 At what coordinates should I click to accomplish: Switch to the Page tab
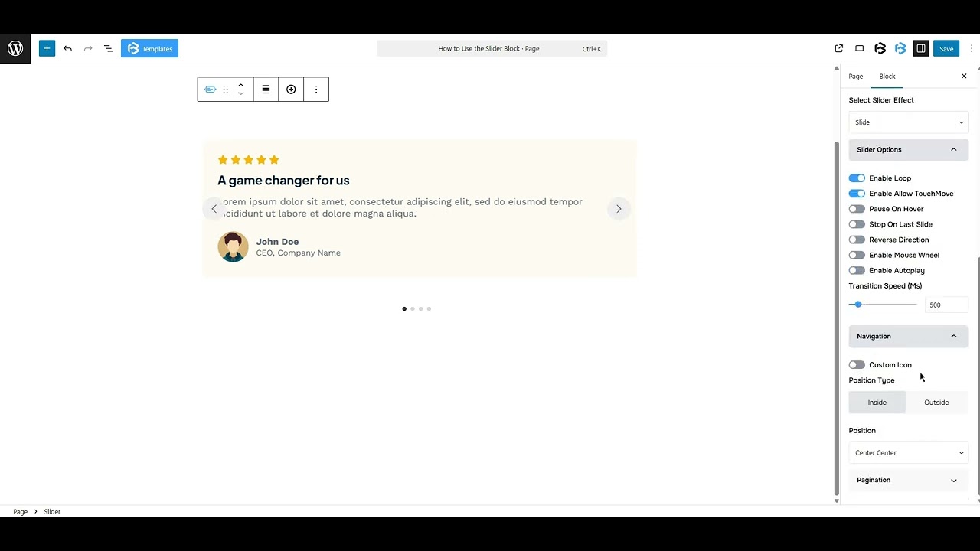855,77
